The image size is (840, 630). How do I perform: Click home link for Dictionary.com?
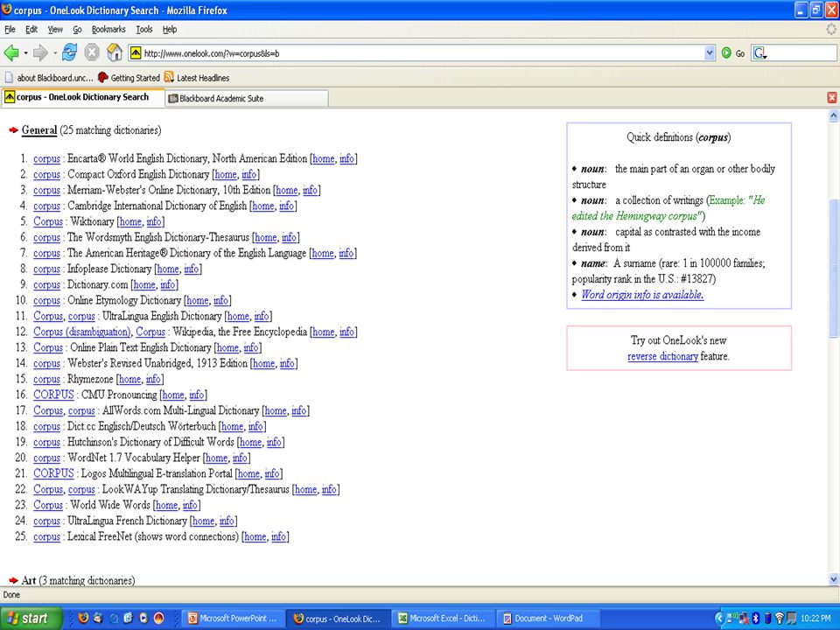(x=144, y=285)
